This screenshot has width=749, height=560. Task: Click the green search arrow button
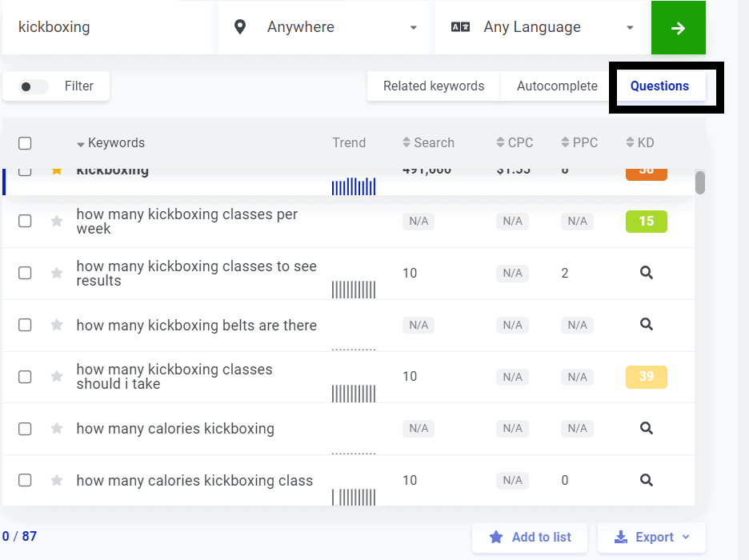click(678, 28)
